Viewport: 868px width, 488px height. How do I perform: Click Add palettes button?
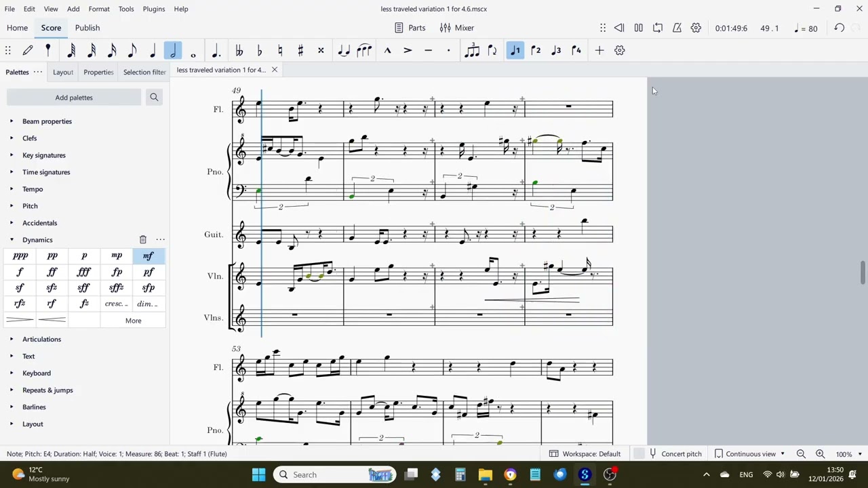pyautogui.click(x=74, y=98)
